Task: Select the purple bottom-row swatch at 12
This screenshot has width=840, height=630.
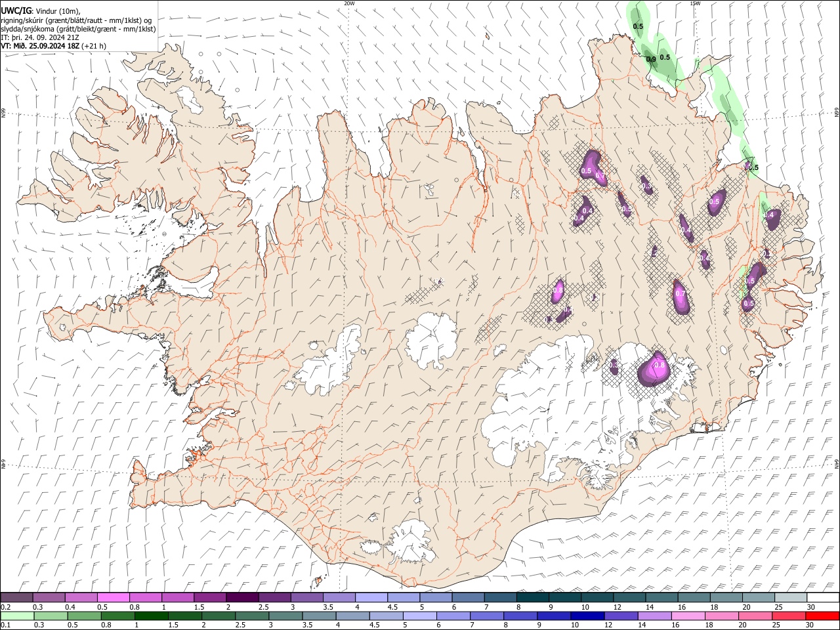Action: point(620,616)
